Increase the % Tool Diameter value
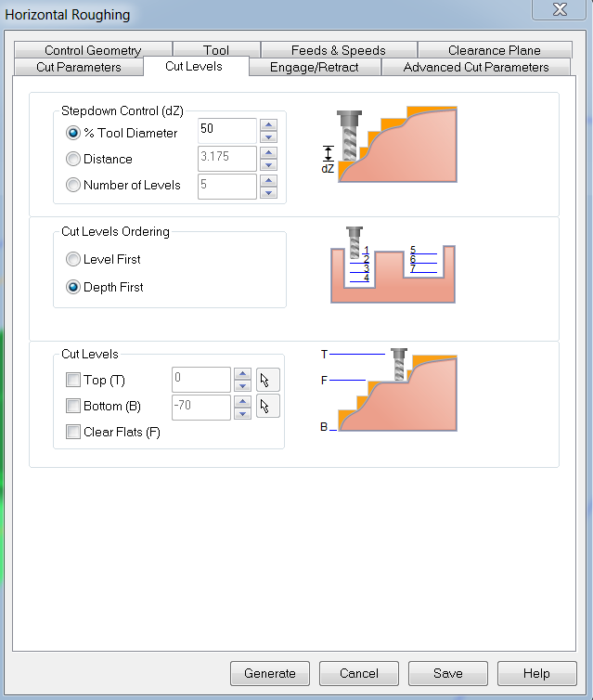The height and width of the screenshot is (700, 593). click(268, 125)
